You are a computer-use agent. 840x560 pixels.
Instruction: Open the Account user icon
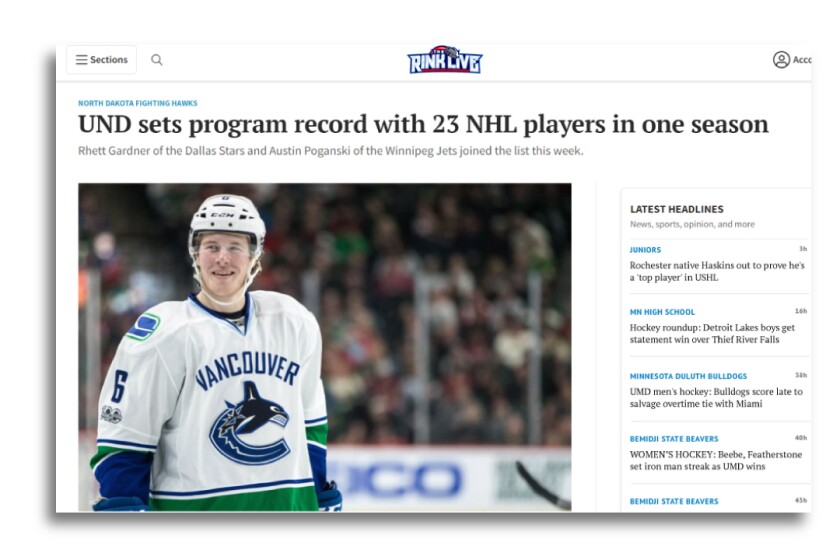point(781,59)
